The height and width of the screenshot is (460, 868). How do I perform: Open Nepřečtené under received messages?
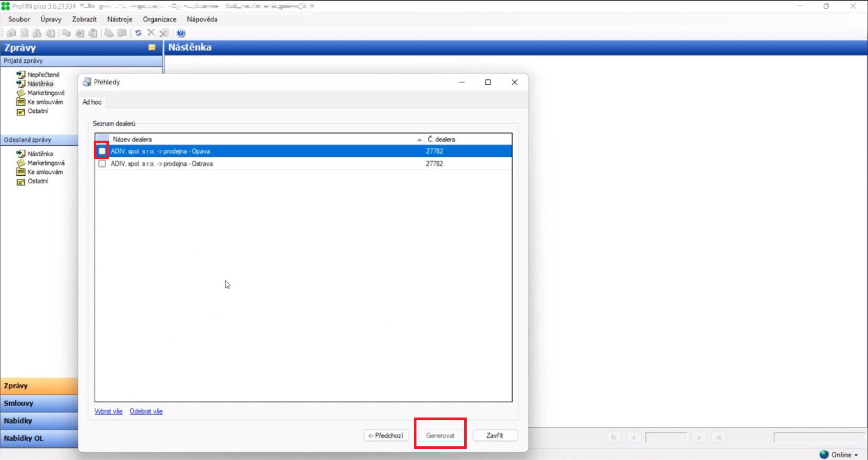pos(43,75)
